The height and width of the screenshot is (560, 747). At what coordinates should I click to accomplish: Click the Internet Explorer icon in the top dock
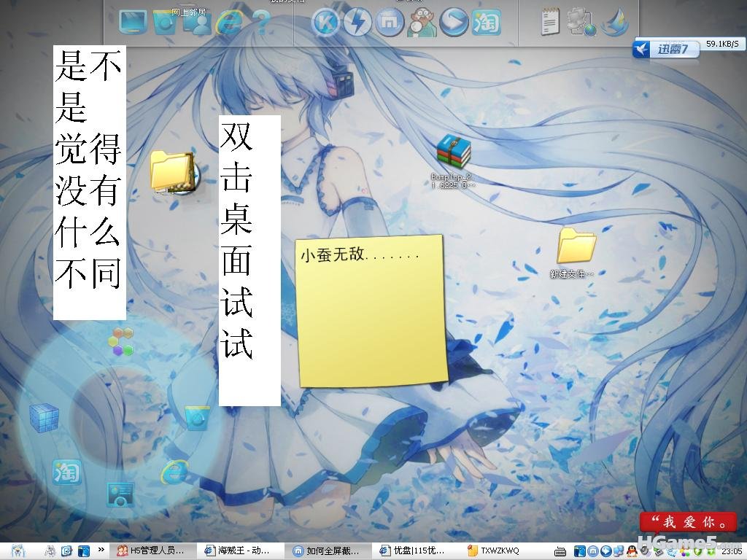tap(228, 23)
